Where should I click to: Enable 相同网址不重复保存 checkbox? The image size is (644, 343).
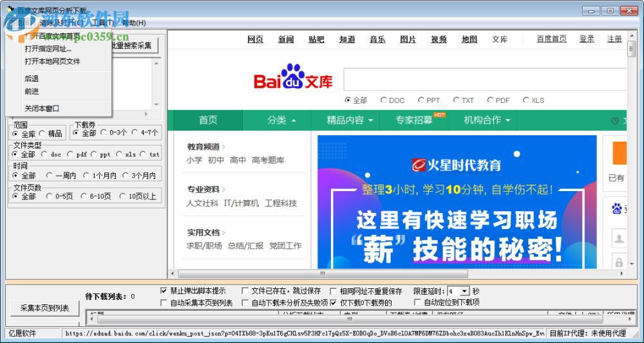[x=333, y=291]
